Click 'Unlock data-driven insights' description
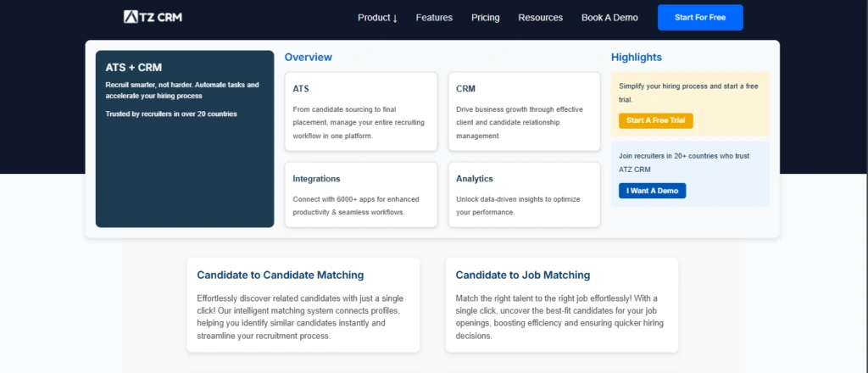868x373 pixels. 518,206
